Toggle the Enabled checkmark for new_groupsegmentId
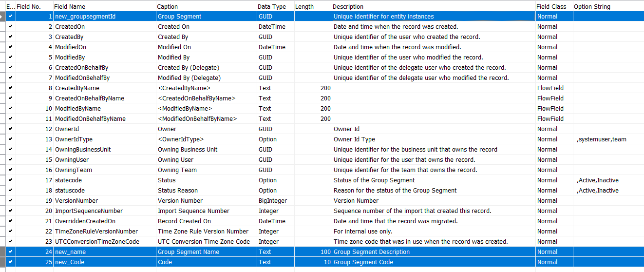Screen dimensions: 644x272 (x=11, y=16)
